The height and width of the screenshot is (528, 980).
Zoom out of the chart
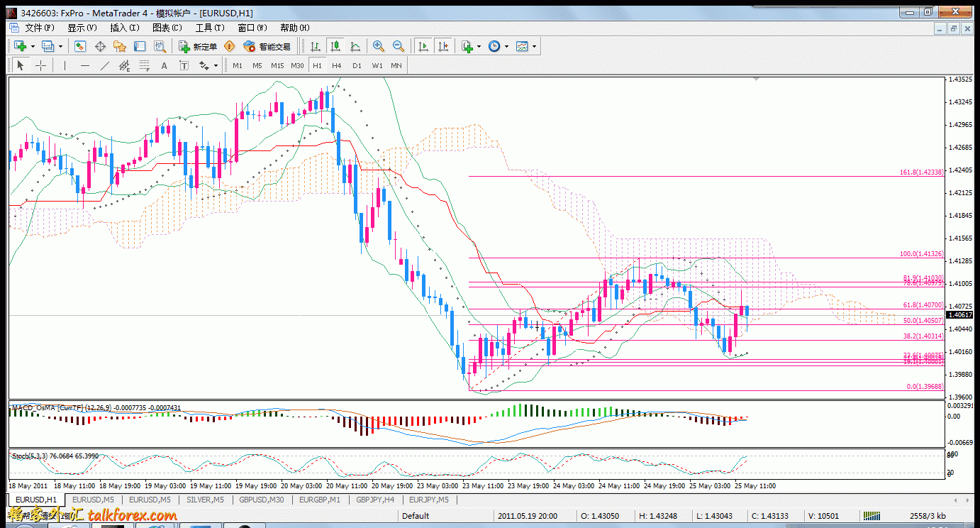[x=399, y=46]
